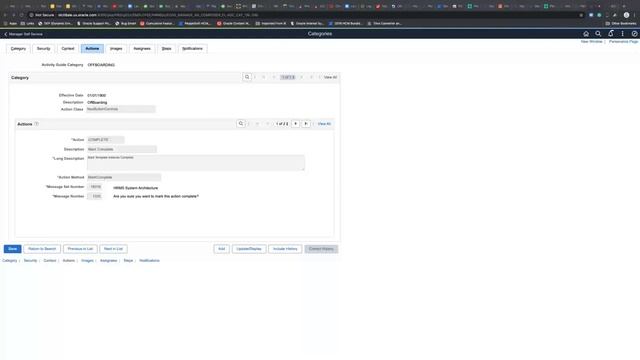Jump to last row in Actions section
Image resolution: width=640 pixels, height=360 pixels.
coord(306,124)
